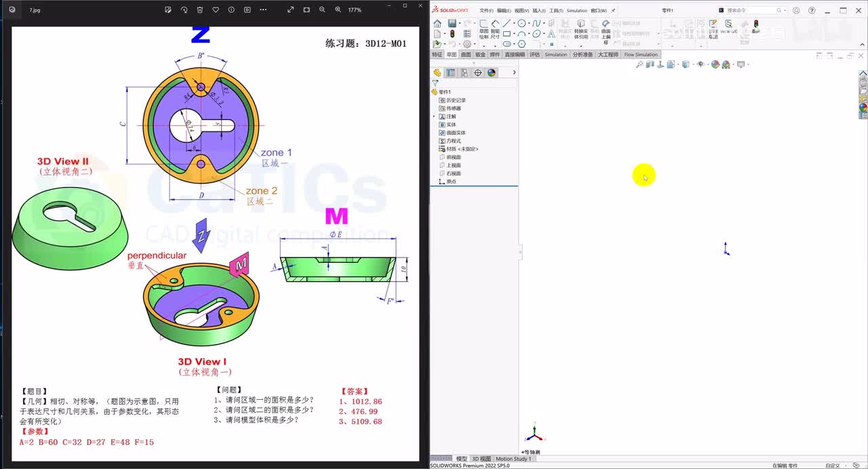The image size is (868, 469).
Task: Expand the 注解 tree node
Action: click(434, 117)
